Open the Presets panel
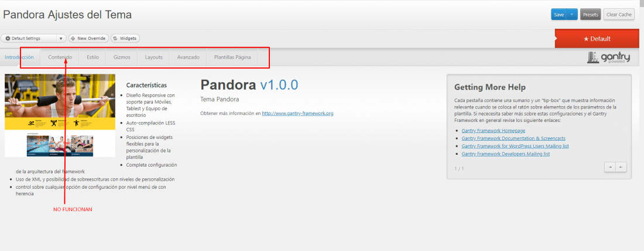The height and width of the screenshot is (251, 644). (591, 15)
